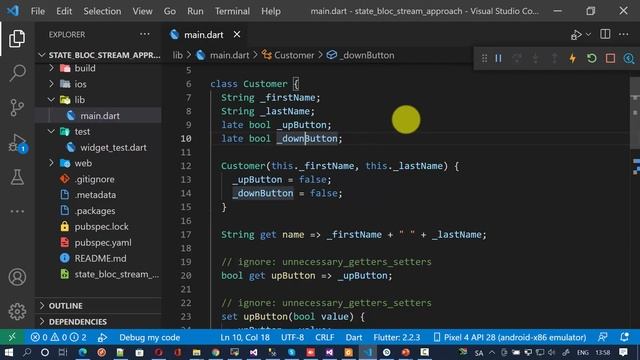This screenshot has width=640, height=360.
Task: Open editor More Actions menu
Action: 624,34
